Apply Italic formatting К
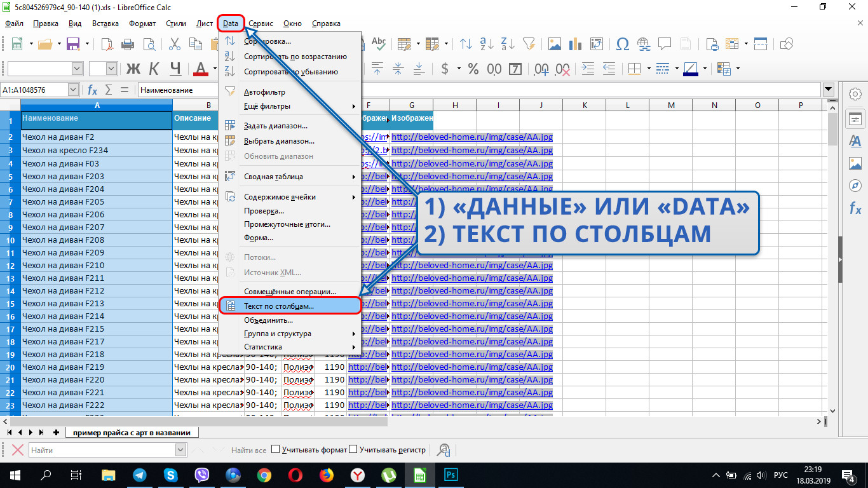868x488 pixels. click(x=154, y=69)
